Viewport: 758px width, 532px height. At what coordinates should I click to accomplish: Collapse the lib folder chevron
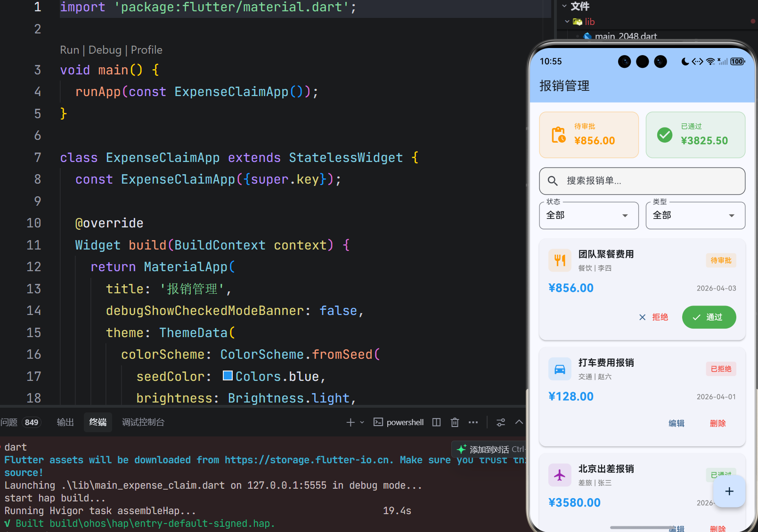(x=567, y=22)
